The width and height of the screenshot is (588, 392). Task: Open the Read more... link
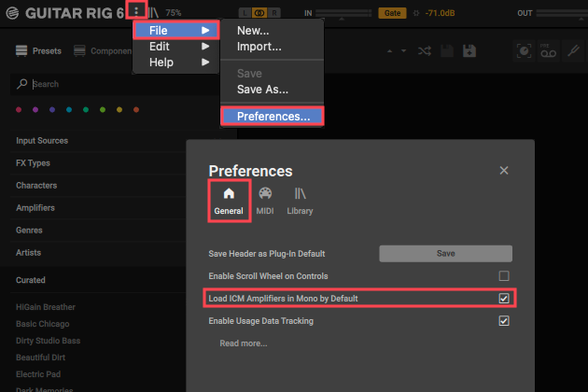pyautogui.click(x=244, y=343)
